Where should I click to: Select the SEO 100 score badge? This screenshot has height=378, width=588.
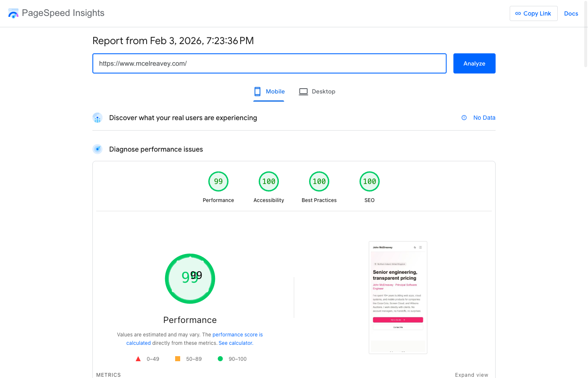[370, 181]
